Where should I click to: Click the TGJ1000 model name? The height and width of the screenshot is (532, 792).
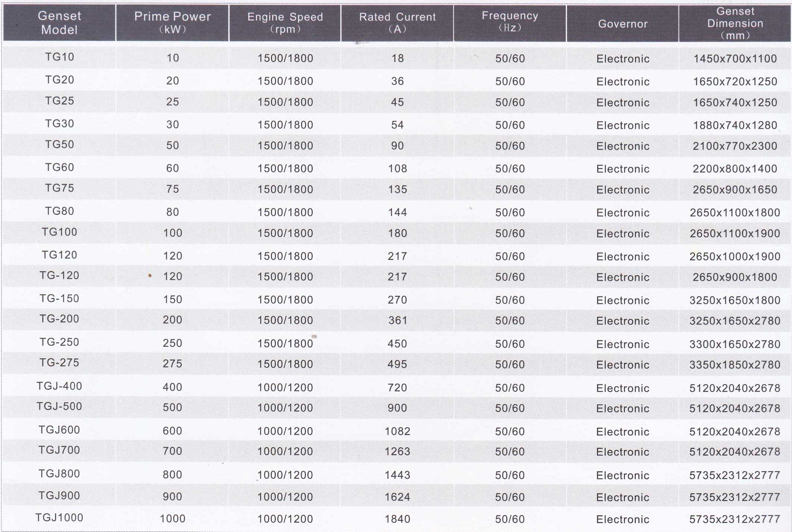tap(59, 518)
